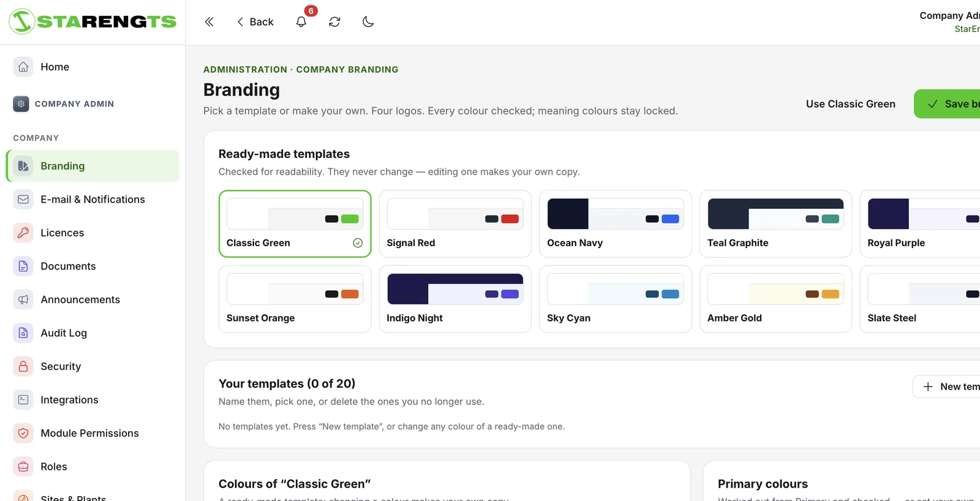The width and height of the screenshot is (980, 501).
Task: Select the Sunset Orange template
Action: (x=295, y=299)
